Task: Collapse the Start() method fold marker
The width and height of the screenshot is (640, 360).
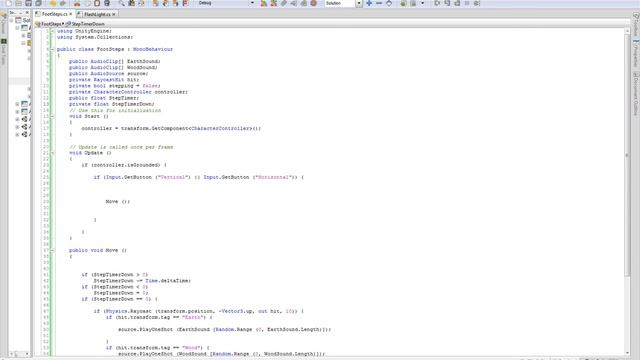Action: 52,116
